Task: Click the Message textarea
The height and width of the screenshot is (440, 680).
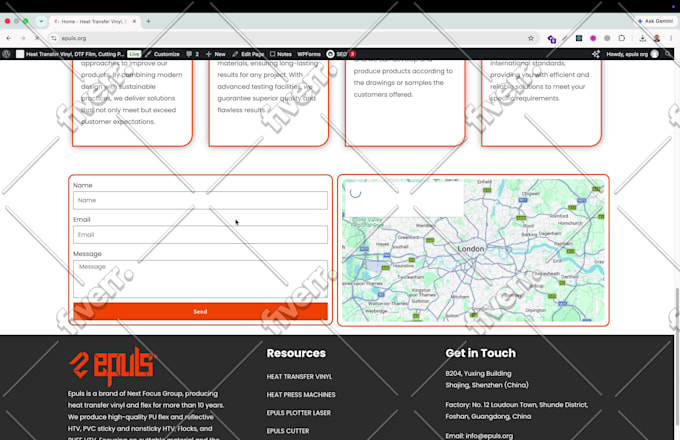Action: [200, 279]
